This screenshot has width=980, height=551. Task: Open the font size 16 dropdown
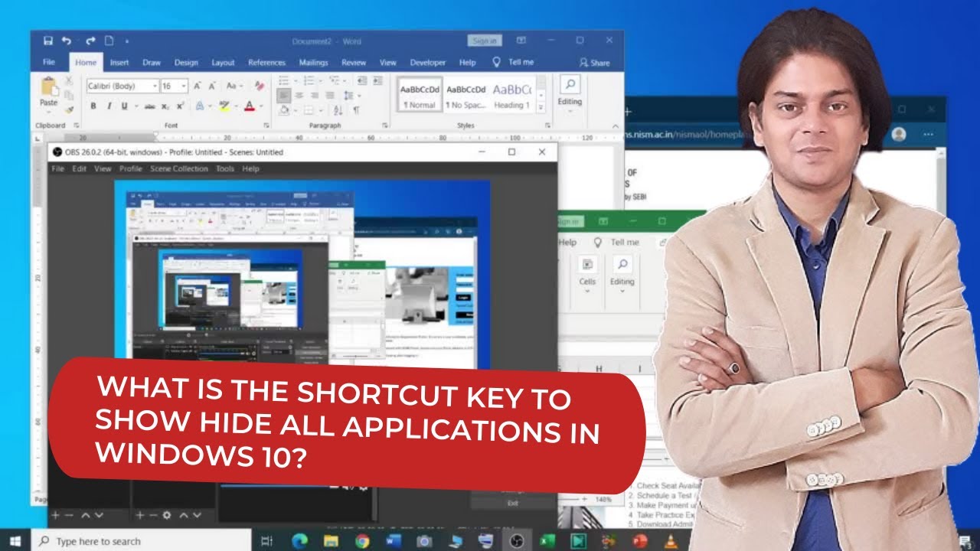tap(185, 86)
